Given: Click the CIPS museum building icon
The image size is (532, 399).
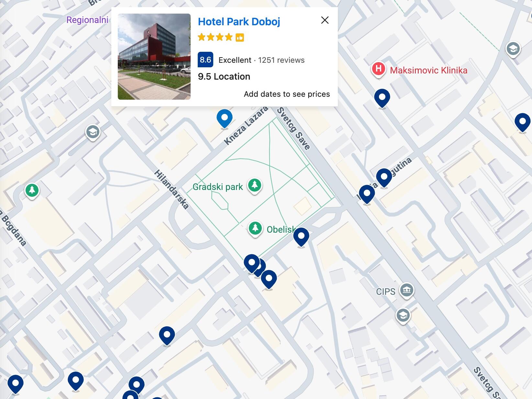Looking at the screenshot, I should point(407,290).
